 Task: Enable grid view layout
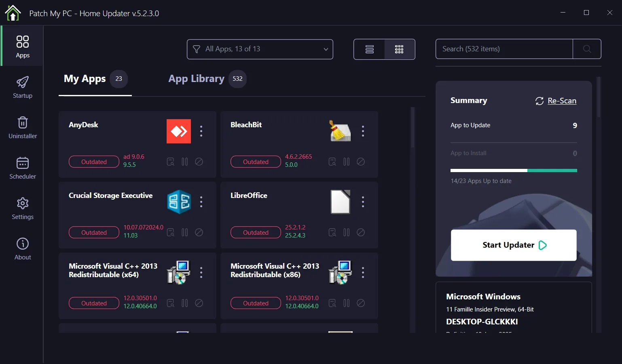399,49
